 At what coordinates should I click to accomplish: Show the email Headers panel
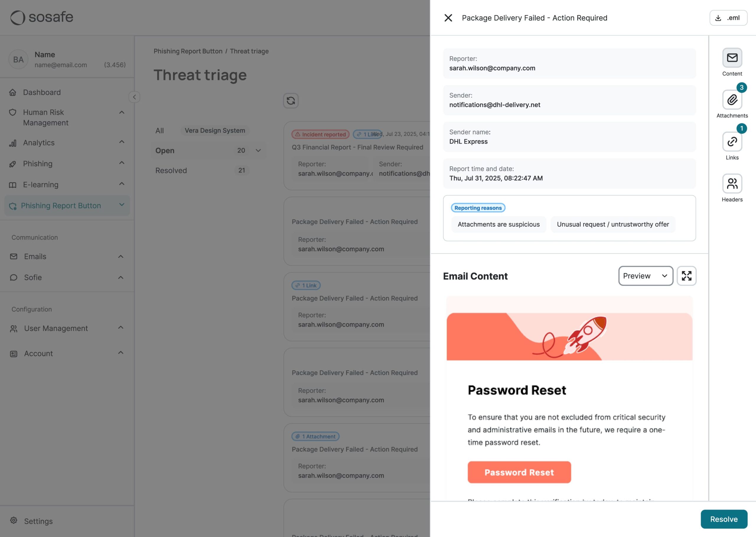[732, 184]
